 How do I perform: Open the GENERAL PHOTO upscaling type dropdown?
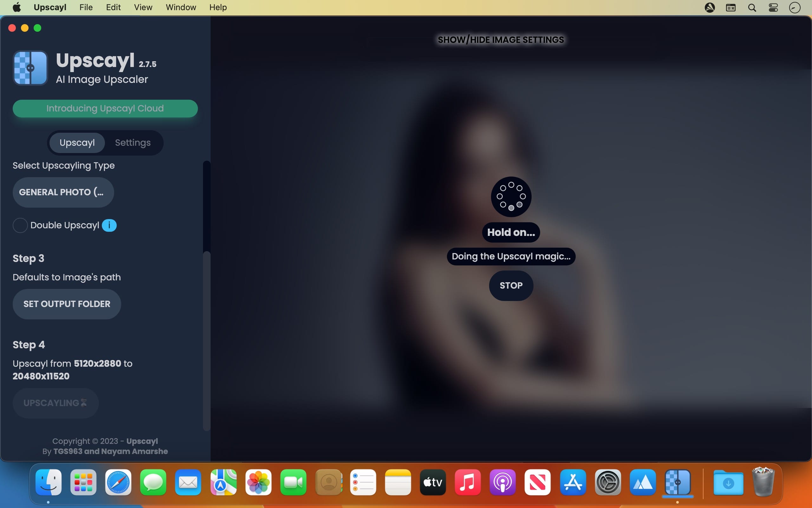[x=63, y=192]
